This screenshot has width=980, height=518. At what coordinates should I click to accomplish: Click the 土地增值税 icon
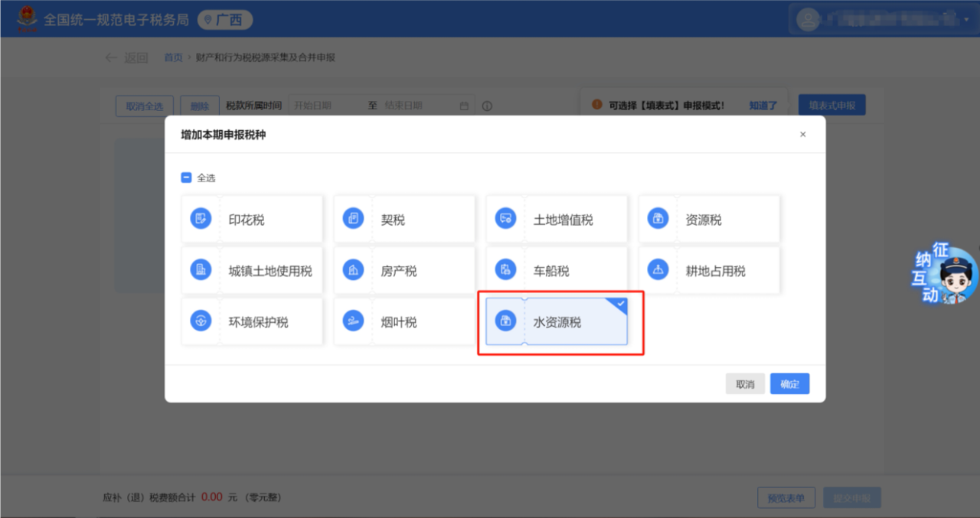click(x=505, y=220)
